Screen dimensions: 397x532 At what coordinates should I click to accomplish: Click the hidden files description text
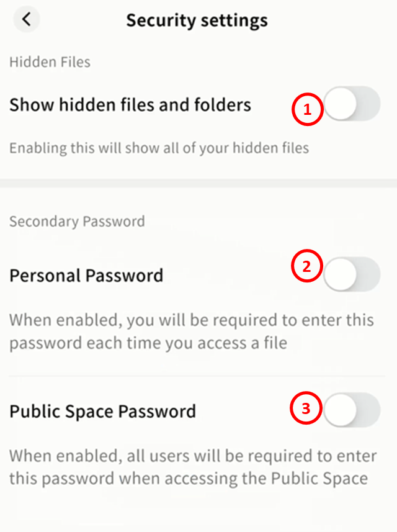point(159,148)
